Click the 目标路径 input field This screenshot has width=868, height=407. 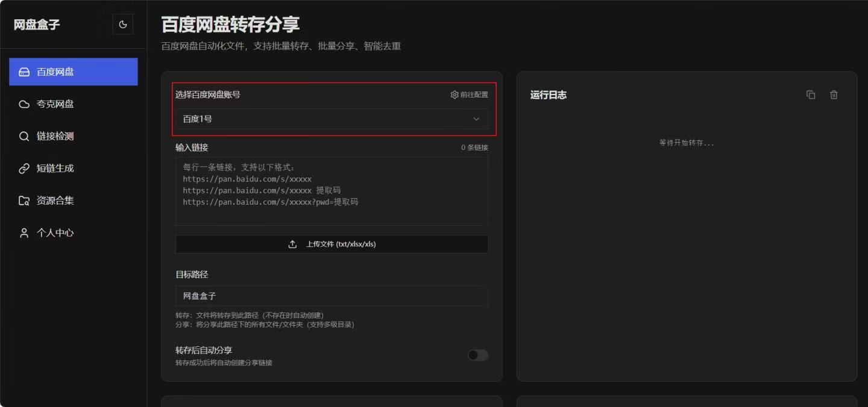tap(332, 296)
